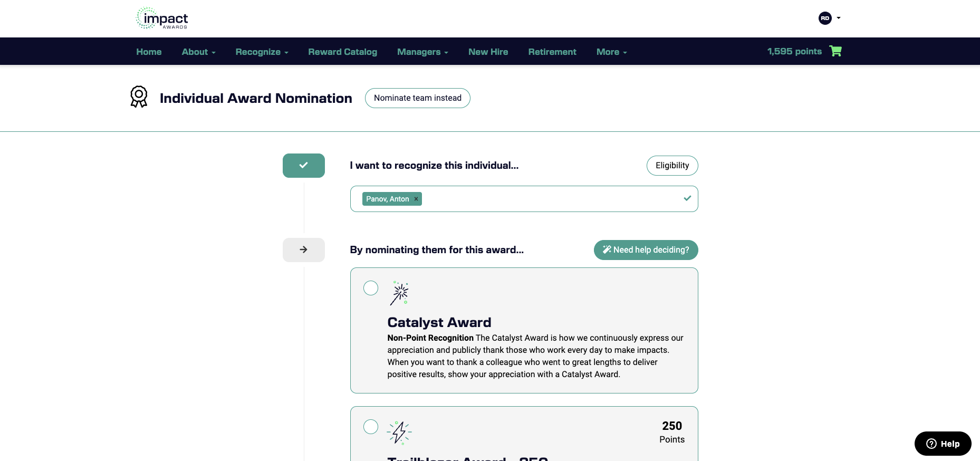This screenshot has width=980, height=461.
Task: Open the More dropdown menu
Action: (611, 52)
